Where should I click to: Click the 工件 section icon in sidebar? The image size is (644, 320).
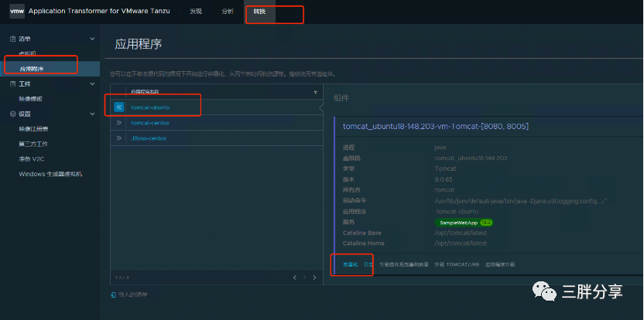point(12,83)
